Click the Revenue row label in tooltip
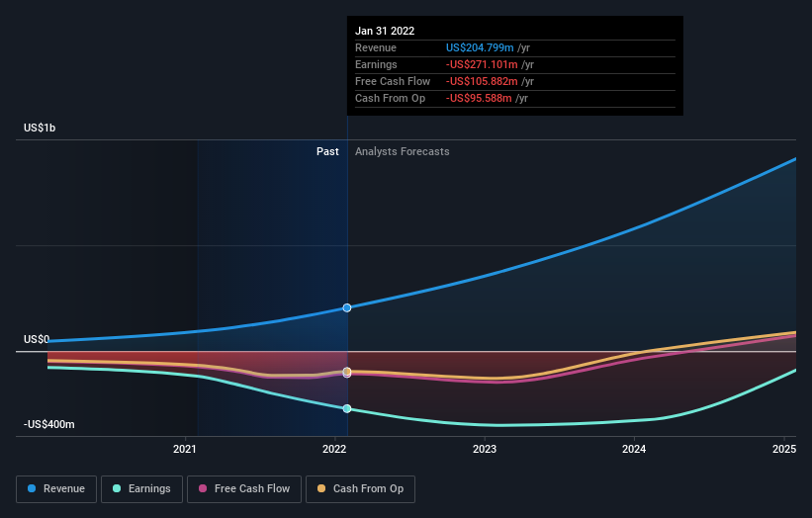 376,47
